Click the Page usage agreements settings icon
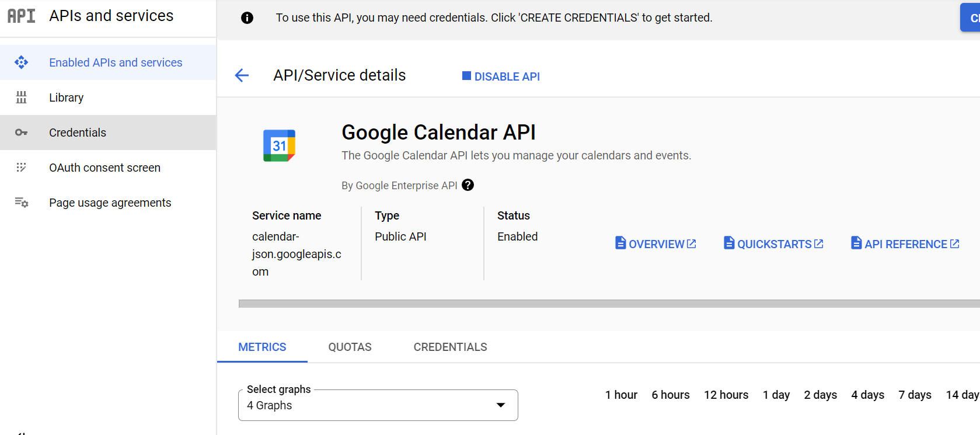Image resolution: width=980 pixels, height=435 pixels. coord(22,203)
